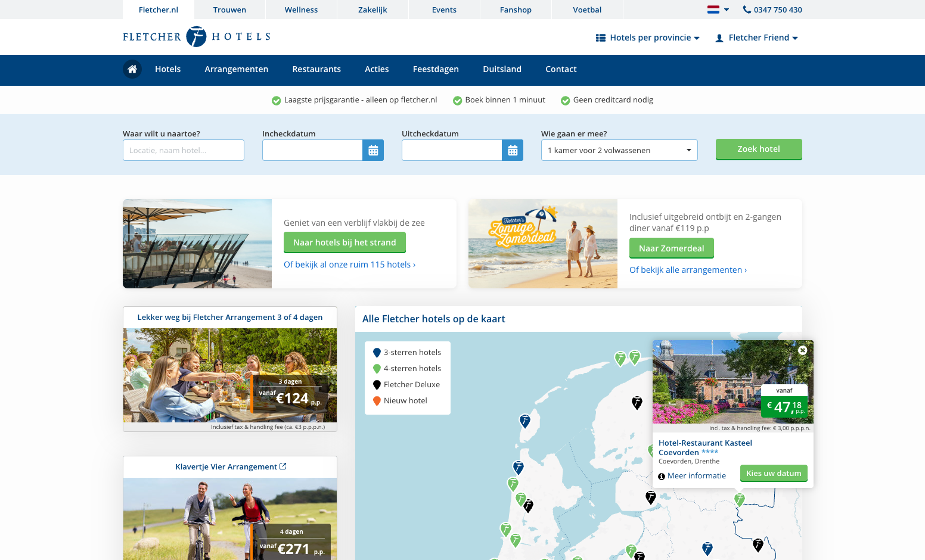Open the Zonnige Zomerdeal promo image
The width and height of the screenshot is (925, 560).
click(543, 244)
